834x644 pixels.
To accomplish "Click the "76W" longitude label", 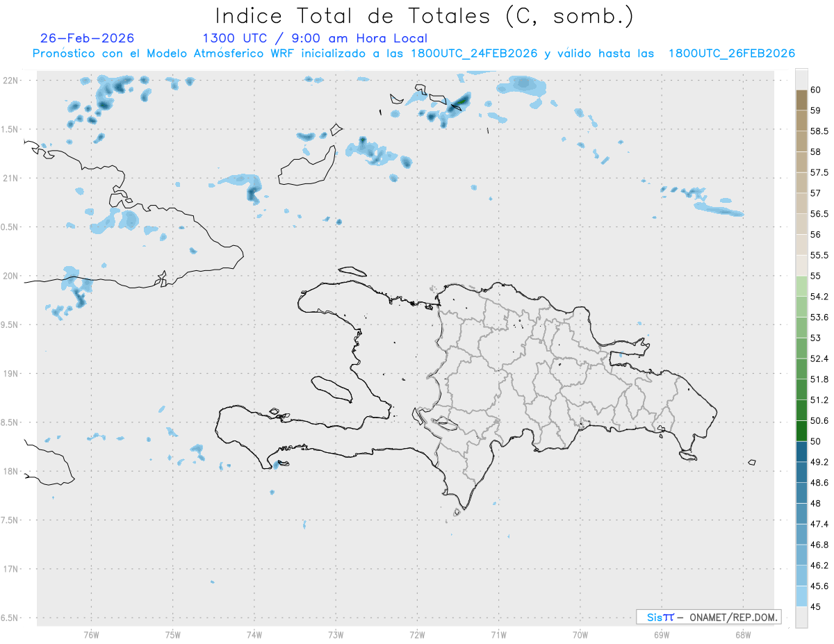I will tap(91, 634).
